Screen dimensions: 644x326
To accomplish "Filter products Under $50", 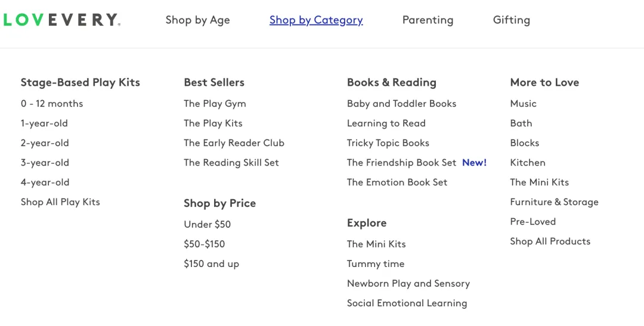I will point(208,224).
